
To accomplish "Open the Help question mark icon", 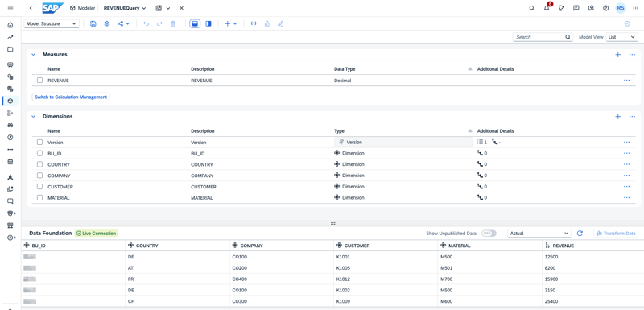I will tap(605, 8).
